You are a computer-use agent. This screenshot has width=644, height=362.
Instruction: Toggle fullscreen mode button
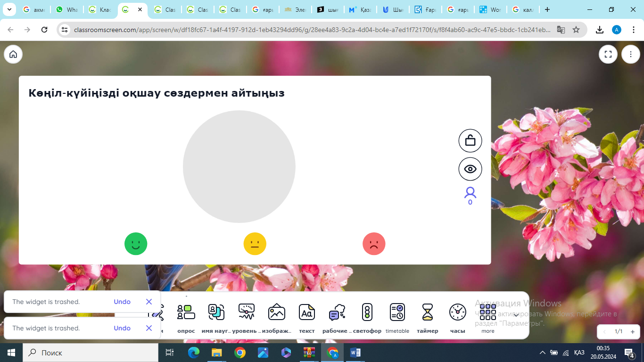[x=608, y=54]
